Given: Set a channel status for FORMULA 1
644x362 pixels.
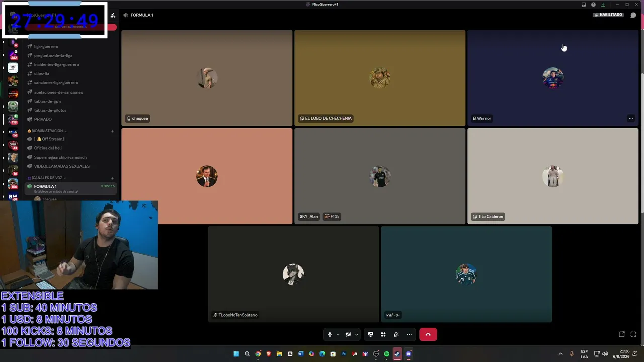Looking at the screenshot, I should coord(56,192).
